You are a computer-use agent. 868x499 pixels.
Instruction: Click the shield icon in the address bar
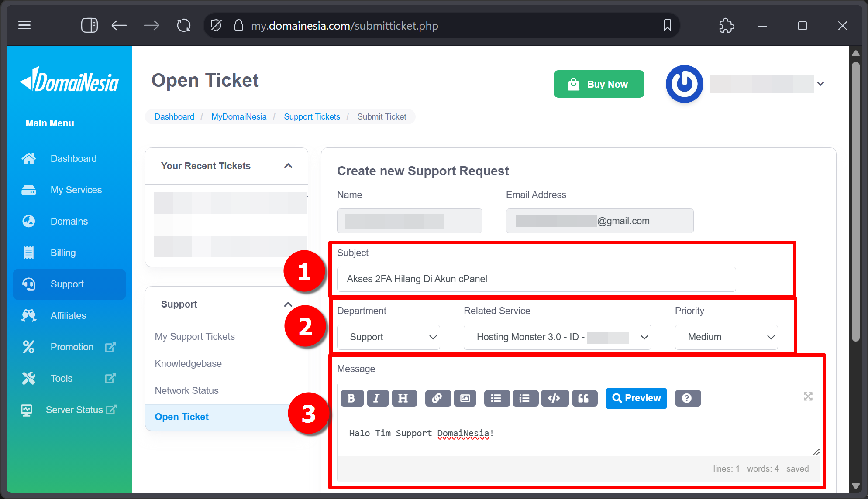(216, 25)
